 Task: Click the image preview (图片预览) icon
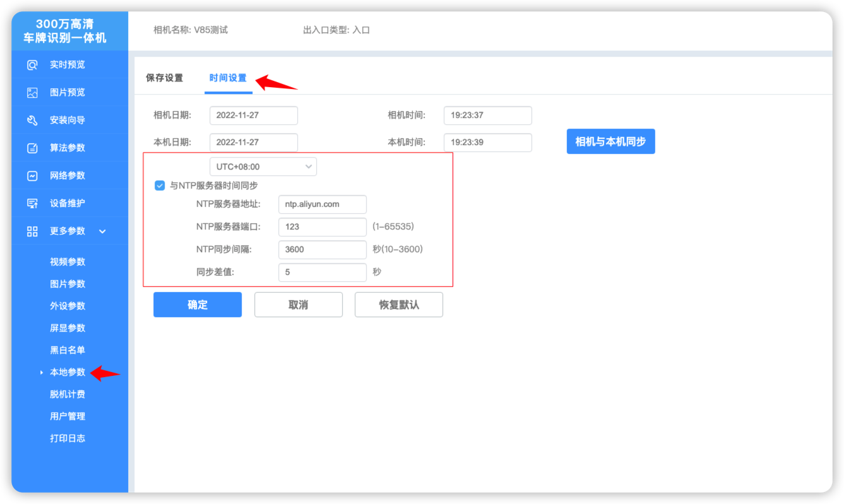(x=32, y=93)
